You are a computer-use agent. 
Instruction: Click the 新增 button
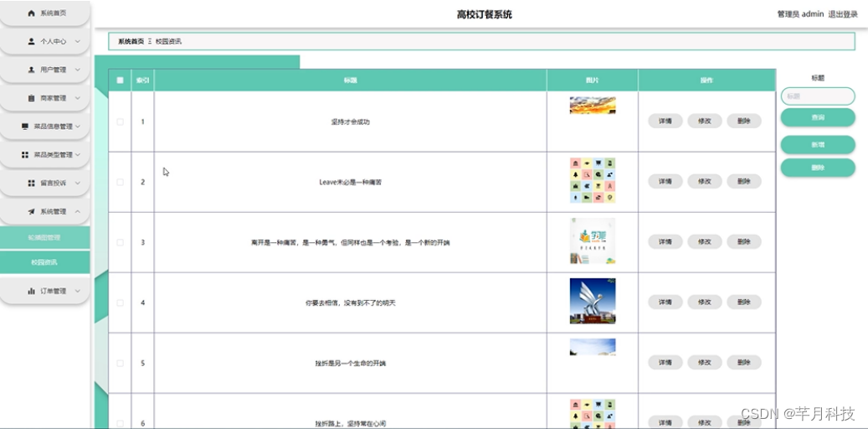818,145
